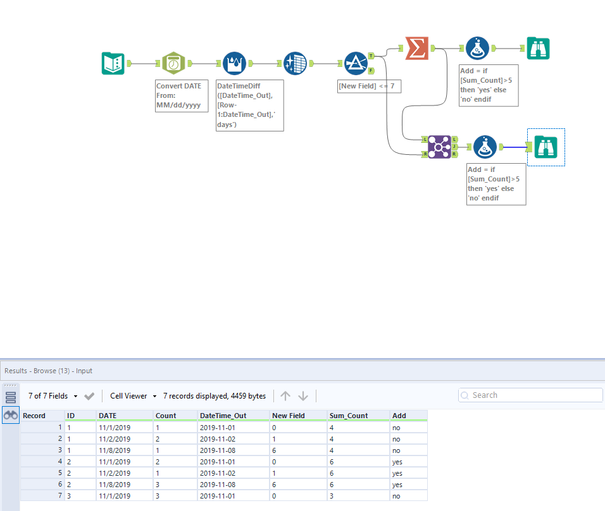The image size is (605, 511).
Task: Click the Select tool after Multi-Row Formula
Action: click(x=294, y=63)
